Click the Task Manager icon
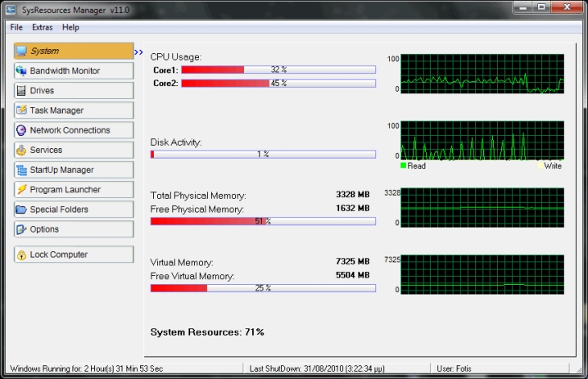 click(21, 111)
